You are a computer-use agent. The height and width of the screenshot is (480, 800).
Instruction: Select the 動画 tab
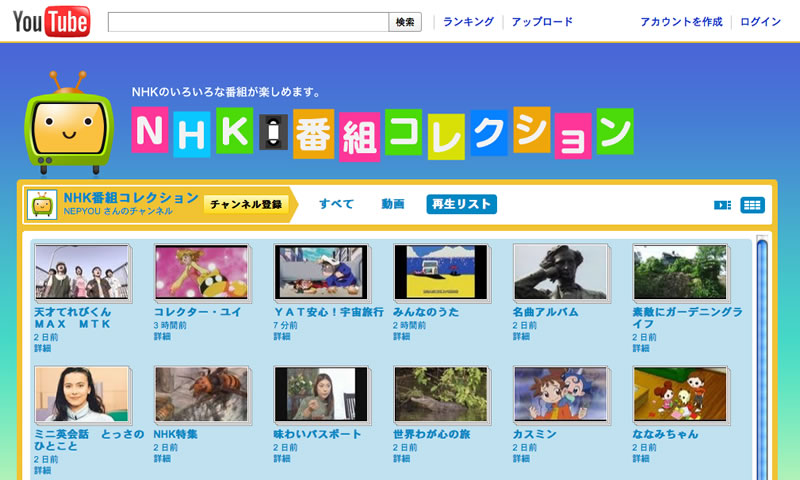tap(393, 204)
